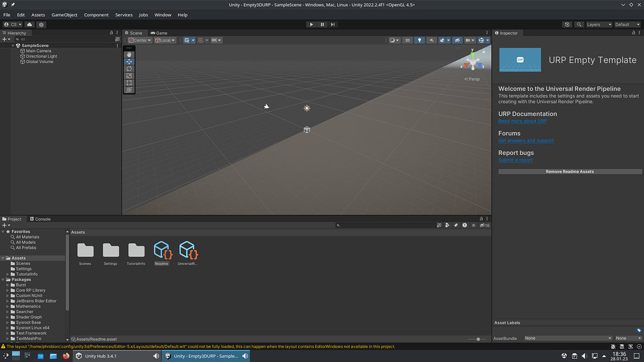Open the layout dropdown showing Default
Viewport: 644px width, 362px height.
[628, 25]
